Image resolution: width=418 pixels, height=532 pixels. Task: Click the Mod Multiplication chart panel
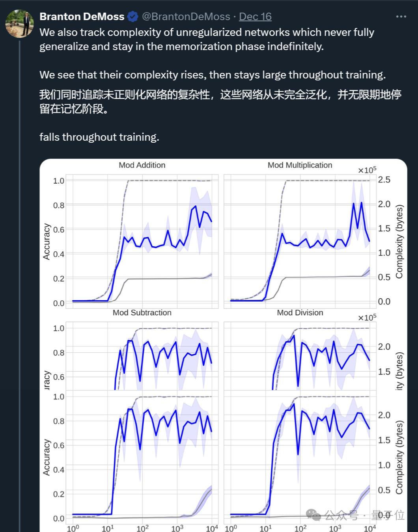point(300,241)
